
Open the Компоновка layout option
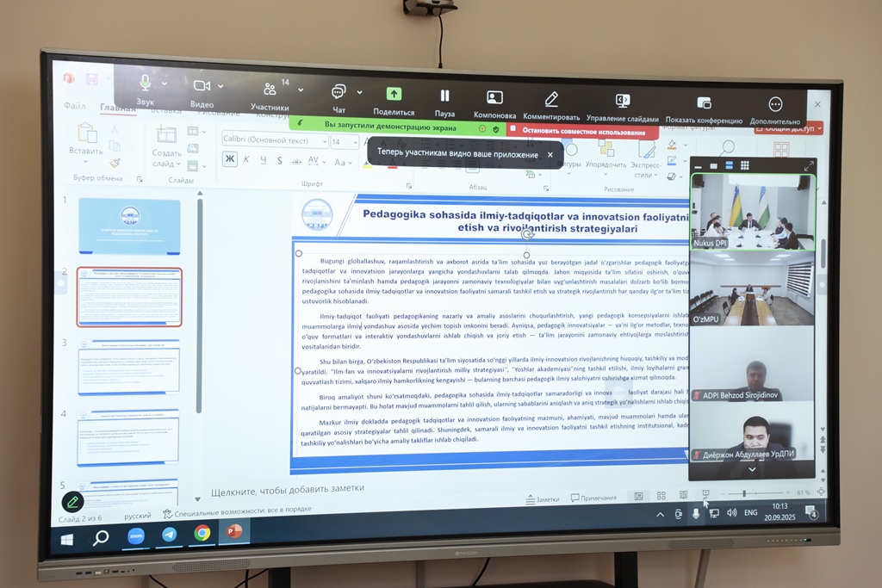tap(494, 97)
